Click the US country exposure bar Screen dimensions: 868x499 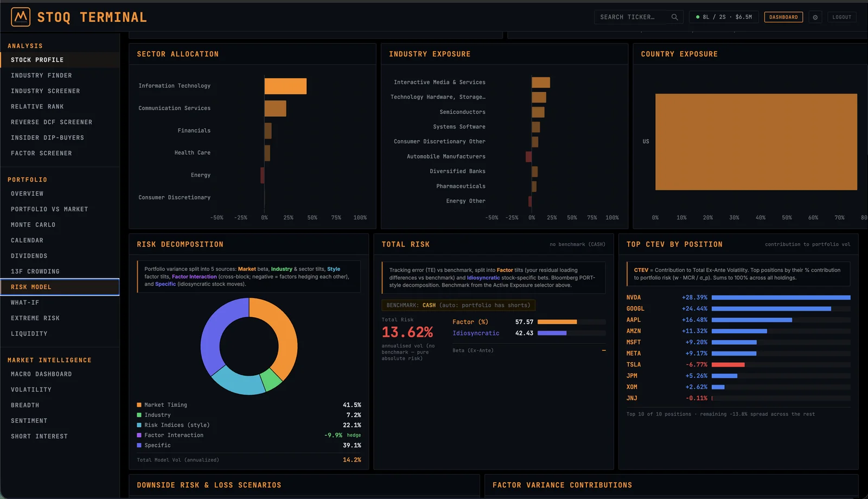point(756,142)
